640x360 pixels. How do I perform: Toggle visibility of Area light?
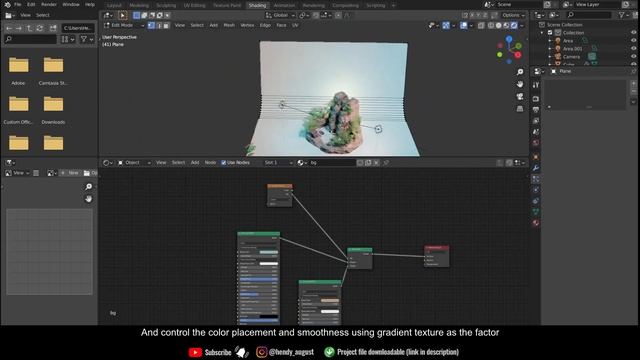click(633, 41)
